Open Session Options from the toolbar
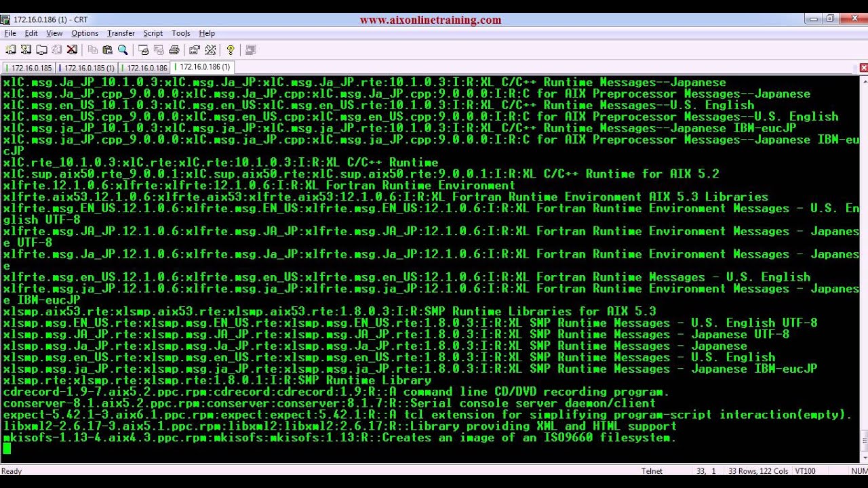This screenshot has height=488, width=868. [195, 49]
